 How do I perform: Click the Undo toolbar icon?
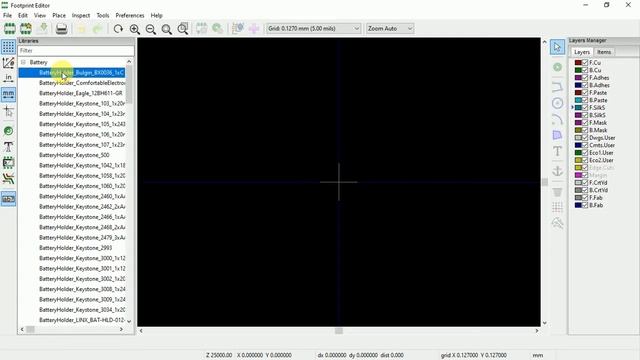pyautogui.click(x=81, y=29)
